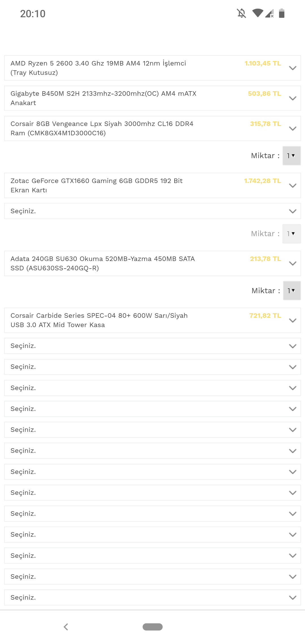Screen dimensions: 305x644
Task: Tap the 1.103,45 TL processor price
Action: [263, 64]
